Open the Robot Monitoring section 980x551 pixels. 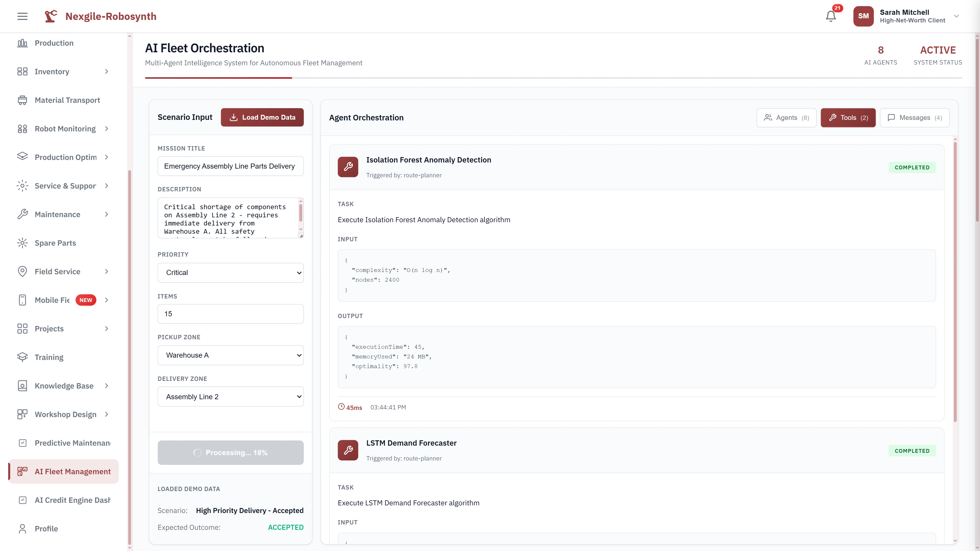click(x=22, y=129)
